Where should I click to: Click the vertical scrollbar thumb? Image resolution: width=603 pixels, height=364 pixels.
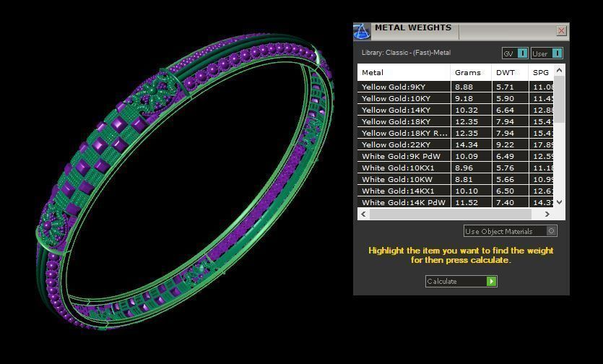point(560,99)
